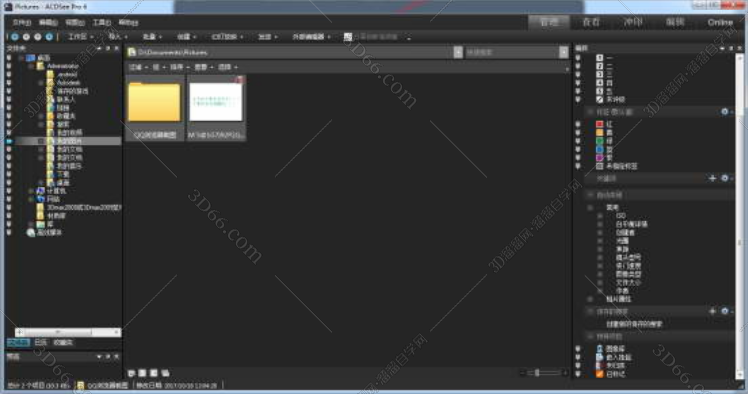The width and height of the screenshot is (748, 394).
Task: Click the rating 5 icon in Catalog
Action: [600, 91]
